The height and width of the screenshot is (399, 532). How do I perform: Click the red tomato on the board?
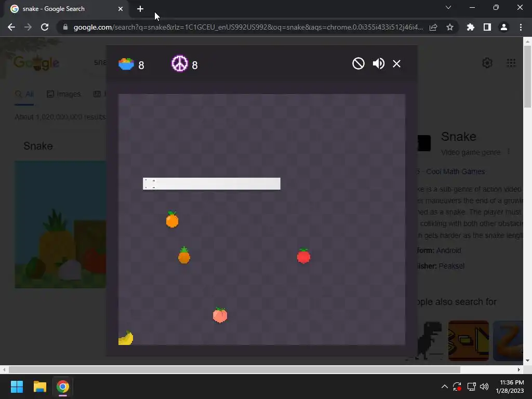(303, 256)
